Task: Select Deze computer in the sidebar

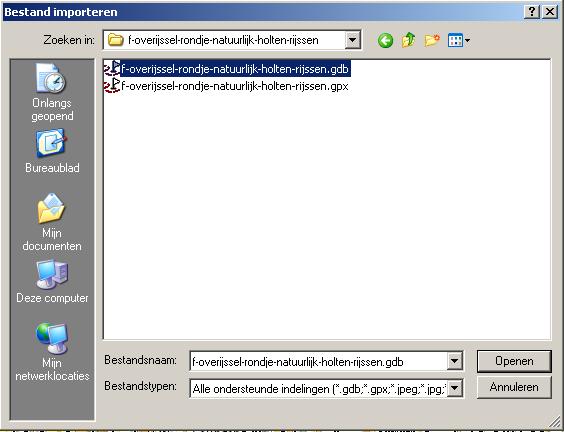Action: pos(52,282)
